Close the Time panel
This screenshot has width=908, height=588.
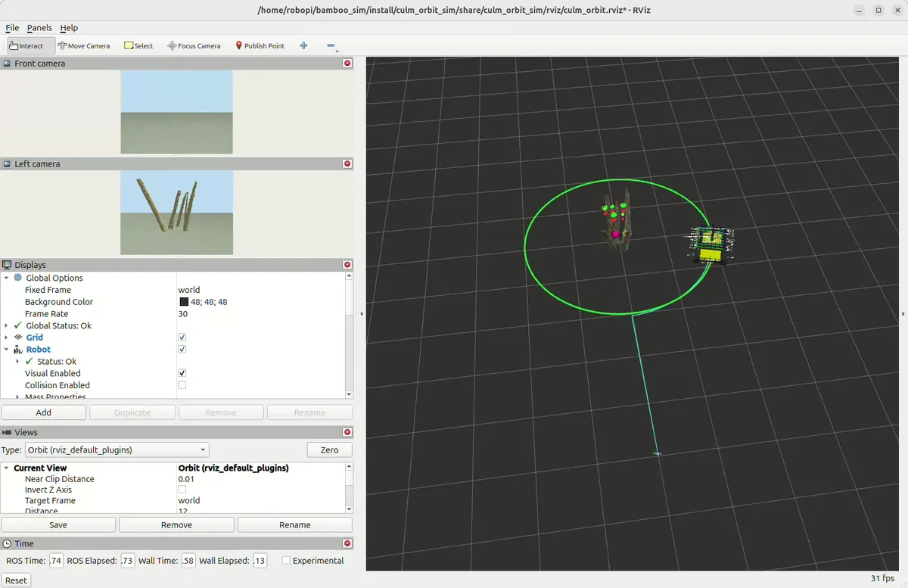[347, 543]
